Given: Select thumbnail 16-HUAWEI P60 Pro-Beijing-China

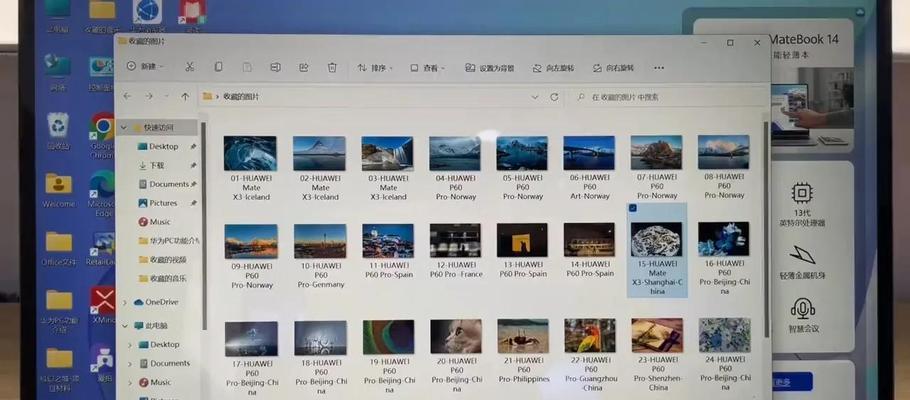Looking at the screenshot, I should 724,239.
